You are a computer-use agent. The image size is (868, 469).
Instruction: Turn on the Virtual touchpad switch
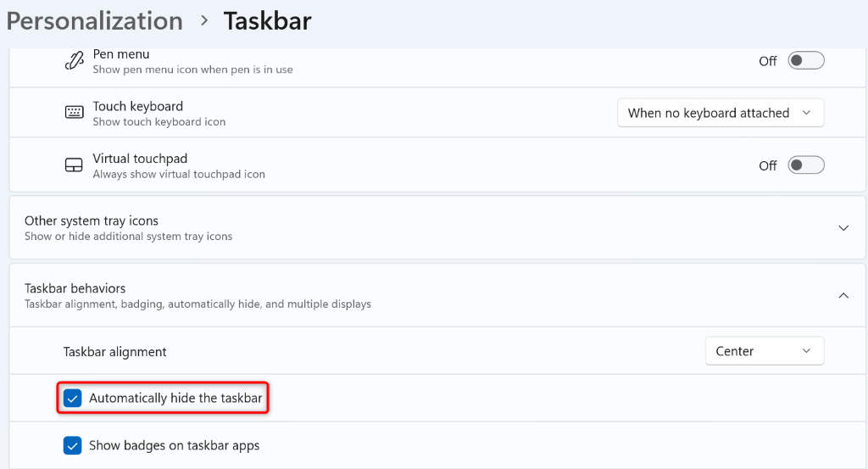point(805,165)
